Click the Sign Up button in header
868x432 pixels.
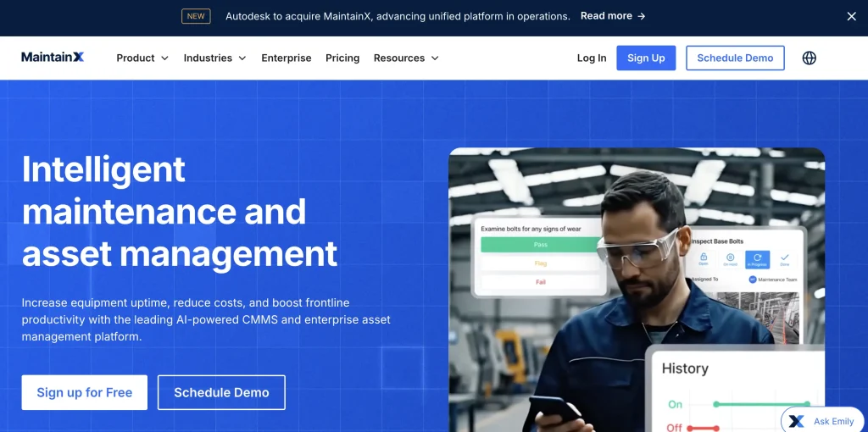coord(646,58)
